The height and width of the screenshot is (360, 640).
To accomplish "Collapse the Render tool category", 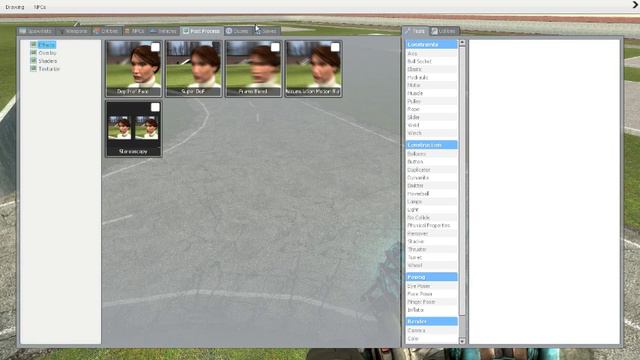I will pos(431,321).
